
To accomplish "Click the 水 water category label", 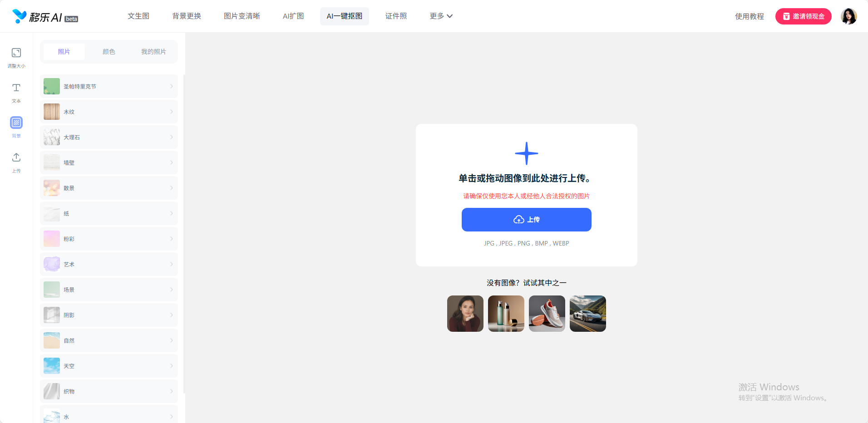I will click(66, 417).
